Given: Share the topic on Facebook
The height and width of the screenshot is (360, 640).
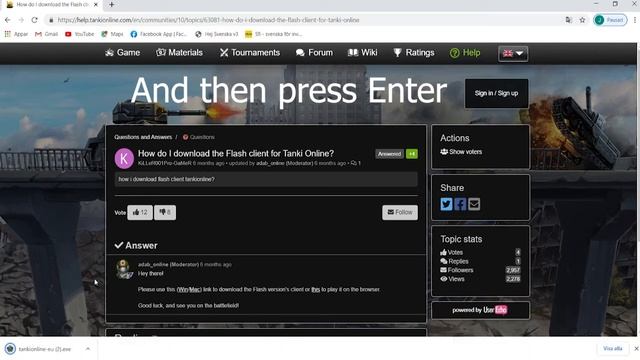Looking at the screenshot, I should 460,204.
